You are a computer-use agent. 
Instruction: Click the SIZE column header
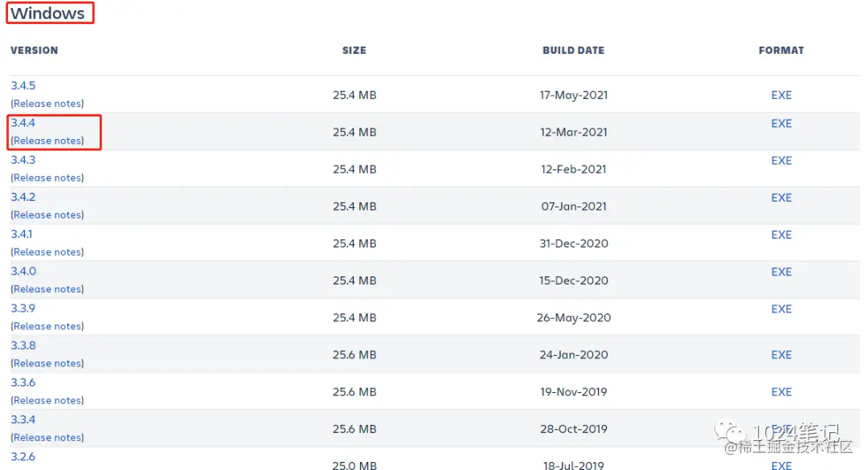click(354, 51)
